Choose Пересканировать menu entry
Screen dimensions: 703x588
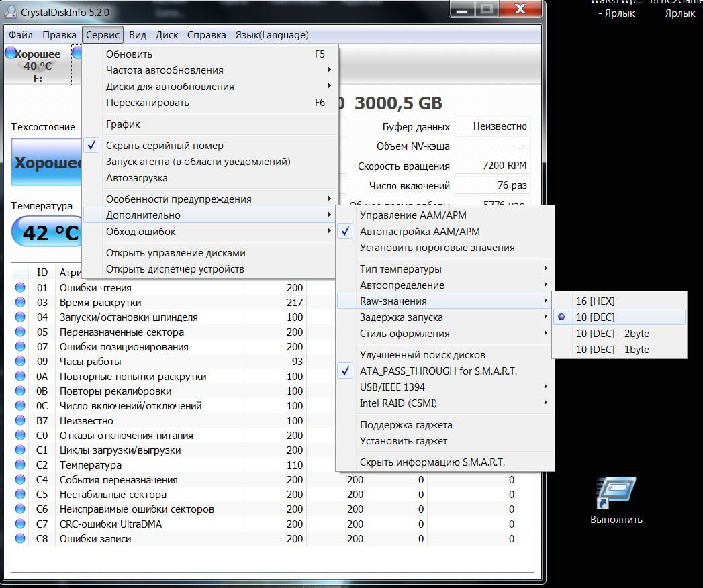pyautogui.click(x=209, y=103)
